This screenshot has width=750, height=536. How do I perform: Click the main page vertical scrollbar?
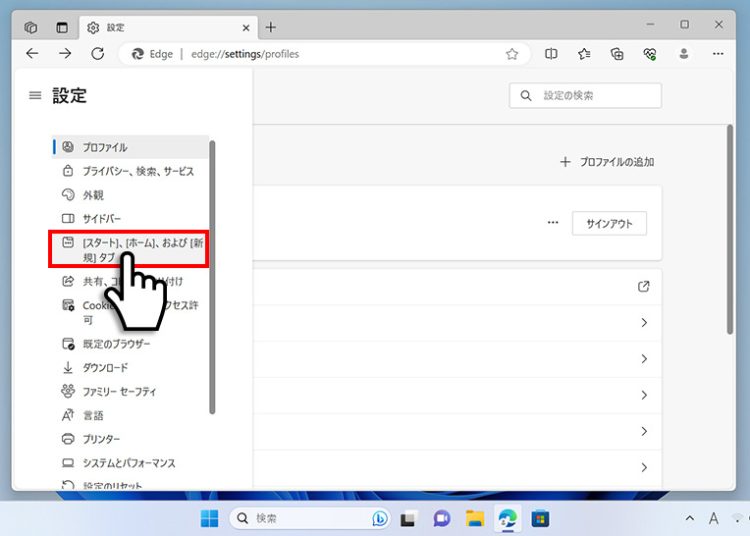point(729,230)
